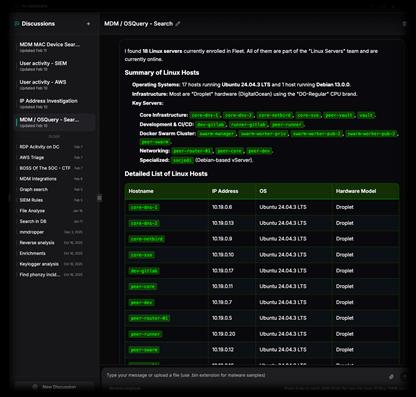Click IP cell 10.19.0.7

tap(222, 302)
